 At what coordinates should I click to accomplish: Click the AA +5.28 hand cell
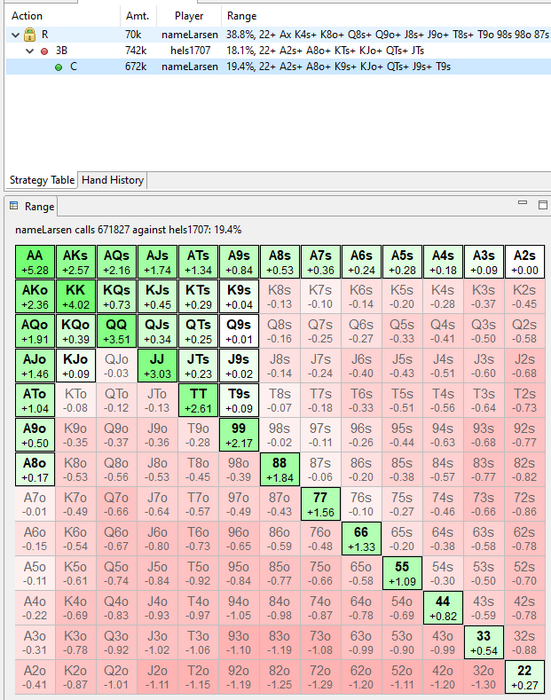(35, 262)
